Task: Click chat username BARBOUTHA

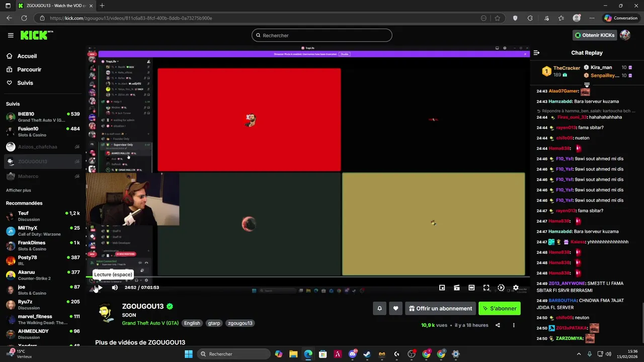Action: (x=562, y=301)
